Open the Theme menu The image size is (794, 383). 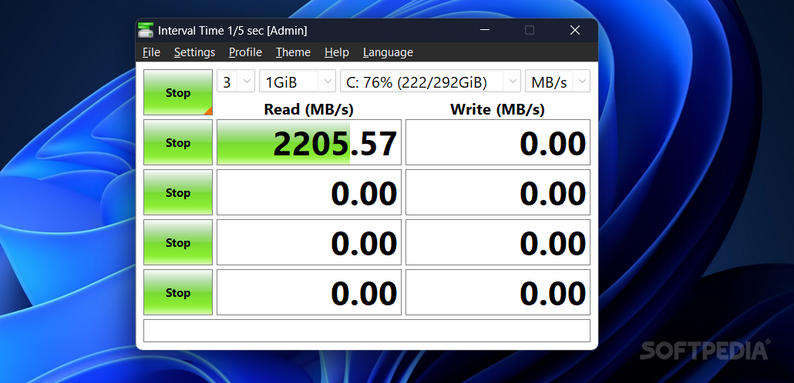click(x=293, y=52)
